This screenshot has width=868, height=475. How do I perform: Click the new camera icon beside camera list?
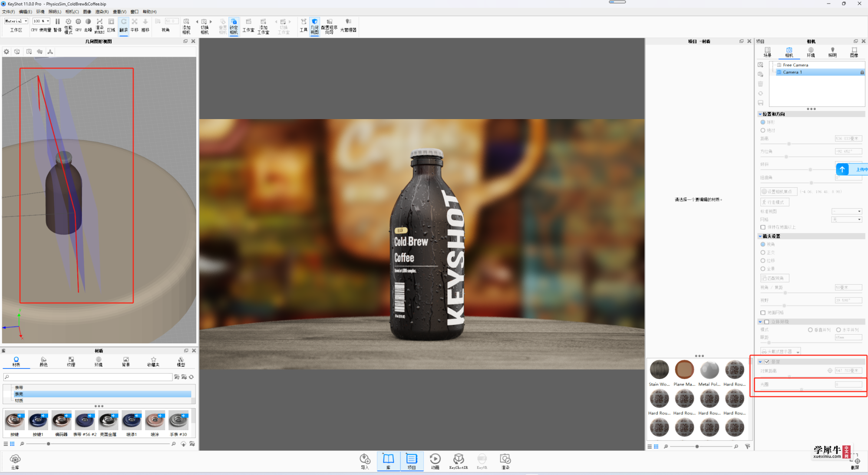(760, 65)
